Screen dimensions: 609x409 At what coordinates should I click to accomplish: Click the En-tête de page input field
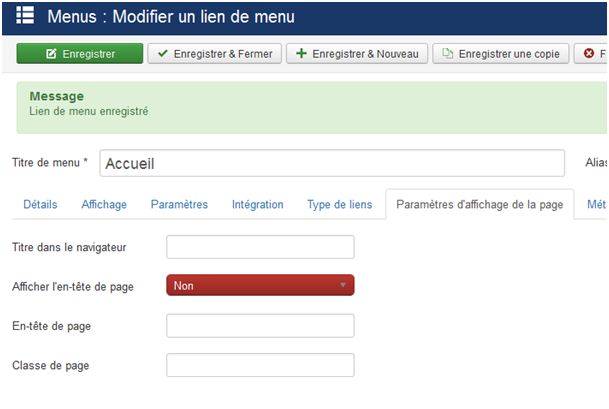[x=260, y=325]
